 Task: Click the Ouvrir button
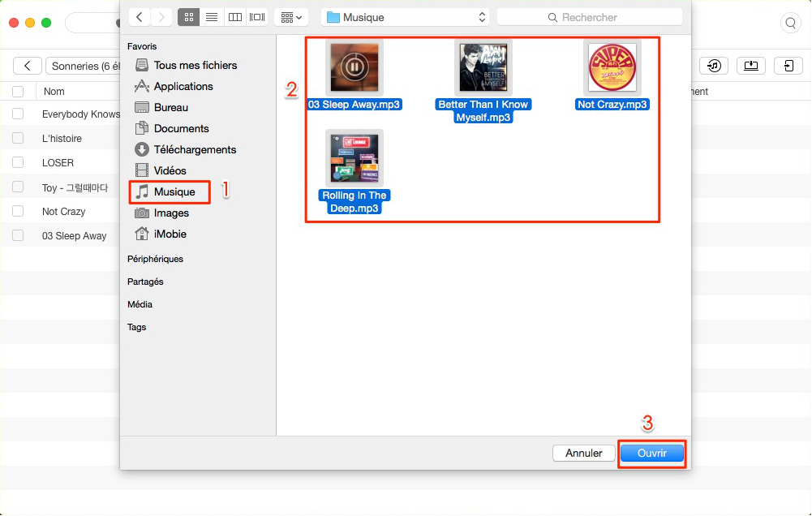[652, 454]
